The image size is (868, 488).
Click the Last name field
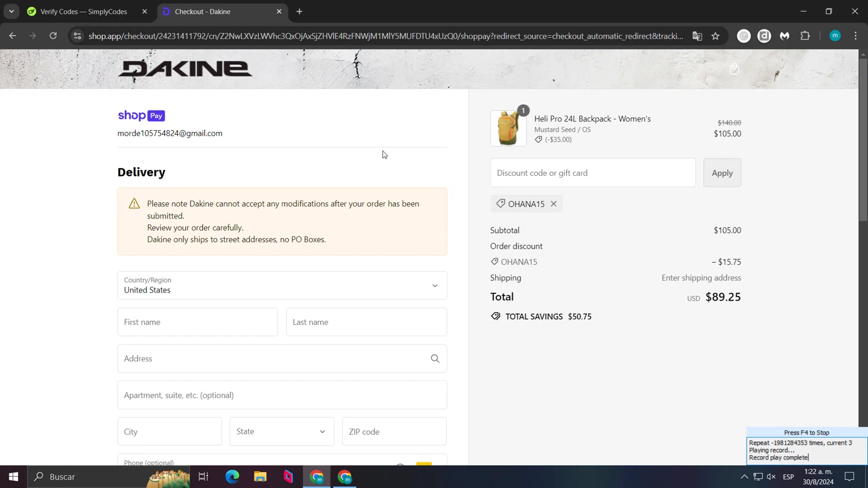click(366, 322)
